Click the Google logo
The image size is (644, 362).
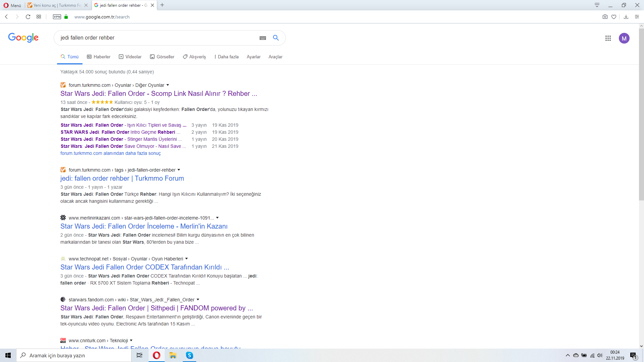click(x=23, y=38)
